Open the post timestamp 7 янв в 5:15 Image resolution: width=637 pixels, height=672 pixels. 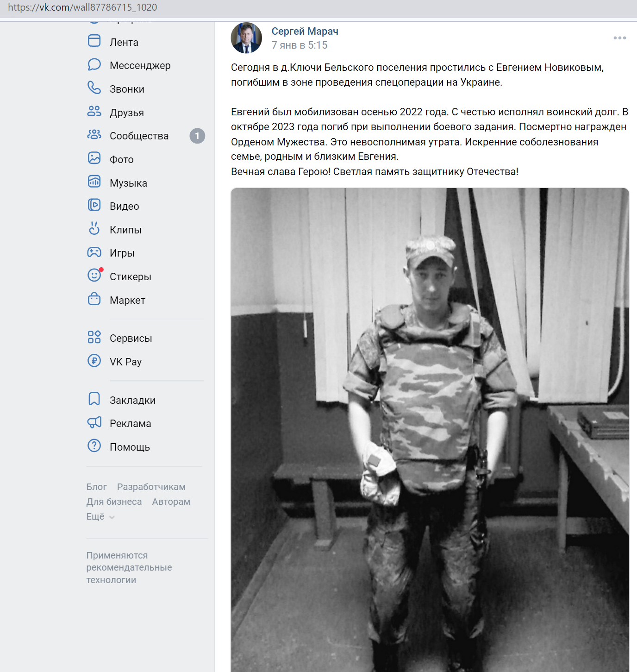tap(299, 45)
